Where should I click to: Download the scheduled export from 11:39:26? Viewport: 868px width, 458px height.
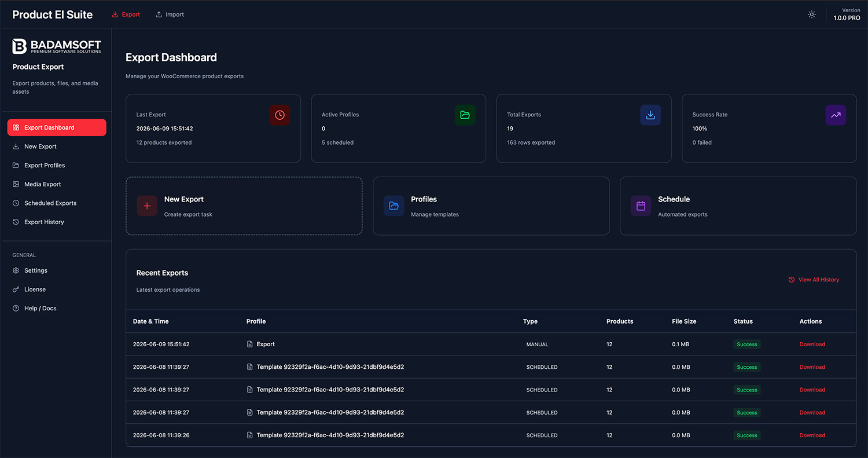coord(812,435)
